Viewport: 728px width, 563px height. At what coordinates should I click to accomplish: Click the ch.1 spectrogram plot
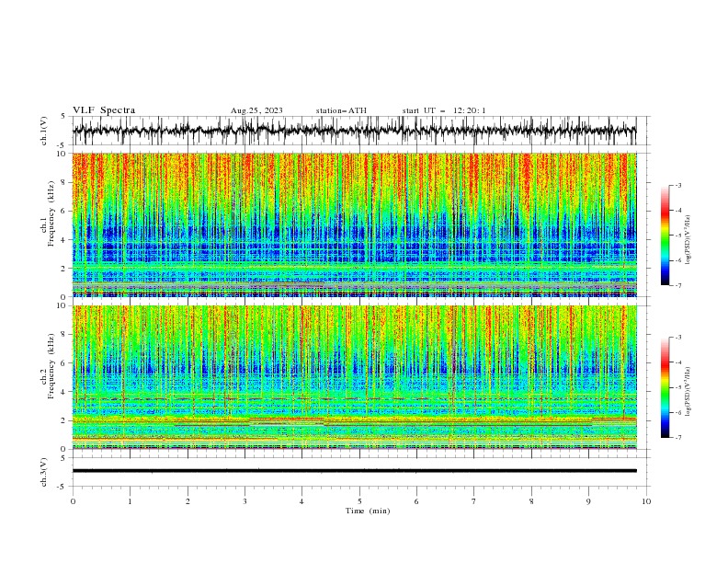pos(355,224)
